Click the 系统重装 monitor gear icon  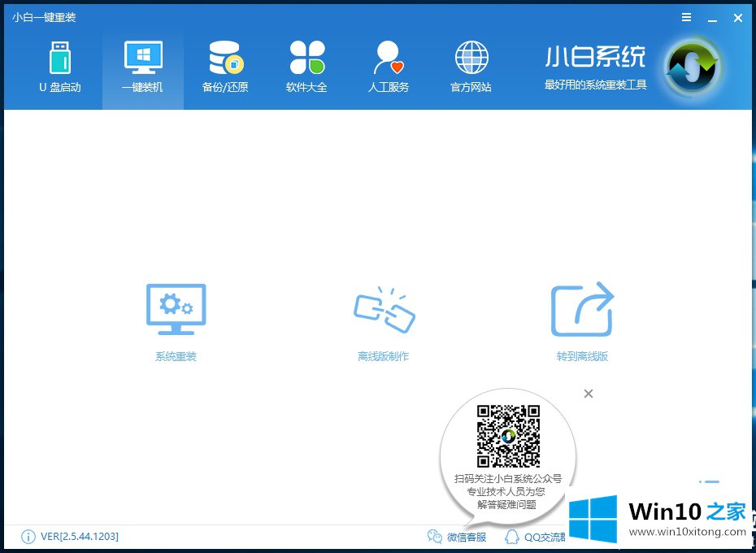click(x=176, y=309)
